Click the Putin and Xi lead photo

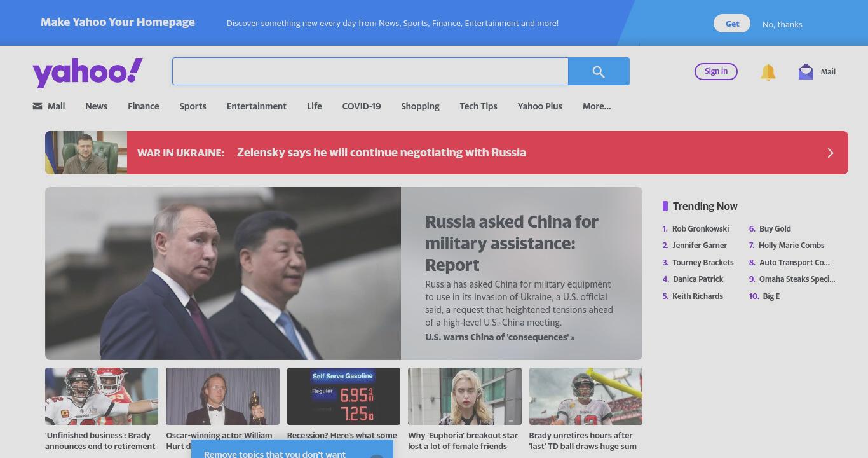pos(223,274)
